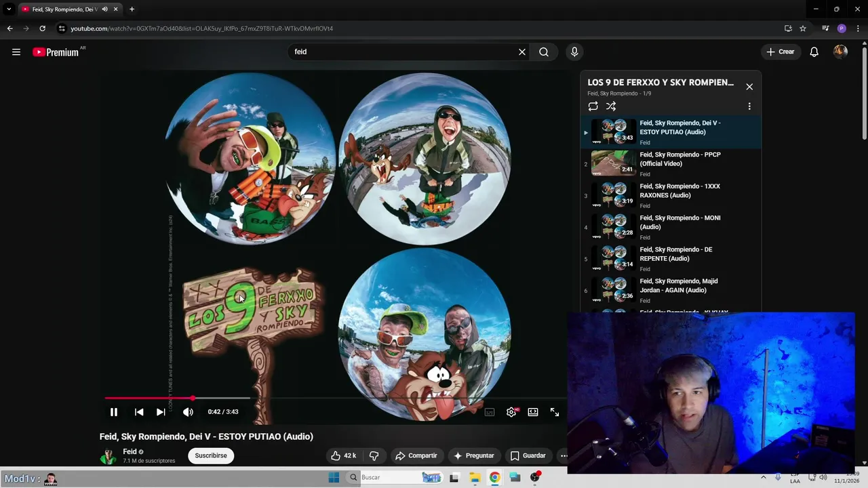Open the YouTube hamburger guide menu
Image resolution: width=868 pixels, height=488 pixels.
point(16,52)
